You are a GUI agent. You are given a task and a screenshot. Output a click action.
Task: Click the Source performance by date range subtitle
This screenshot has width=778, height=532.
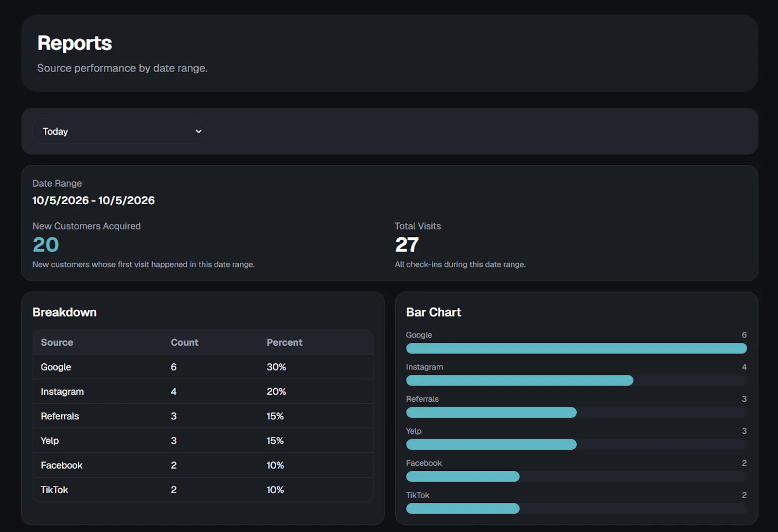click(x=123, y=68)
